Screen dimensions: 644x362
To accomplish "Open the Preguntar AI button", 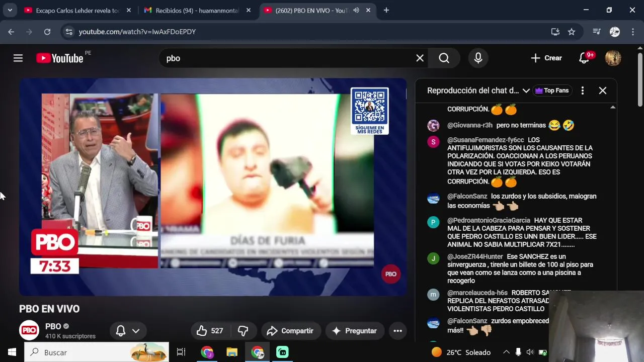I will [x=355, y=331].
